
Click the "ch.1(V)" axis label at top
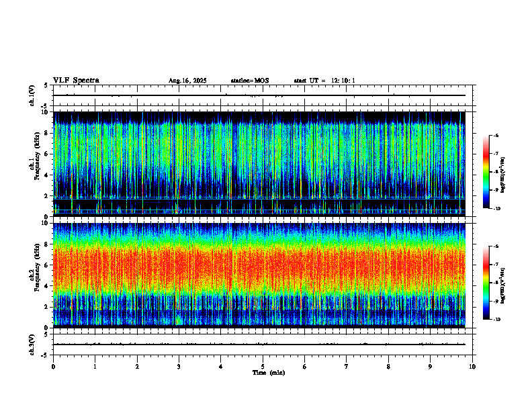point(32,95)
